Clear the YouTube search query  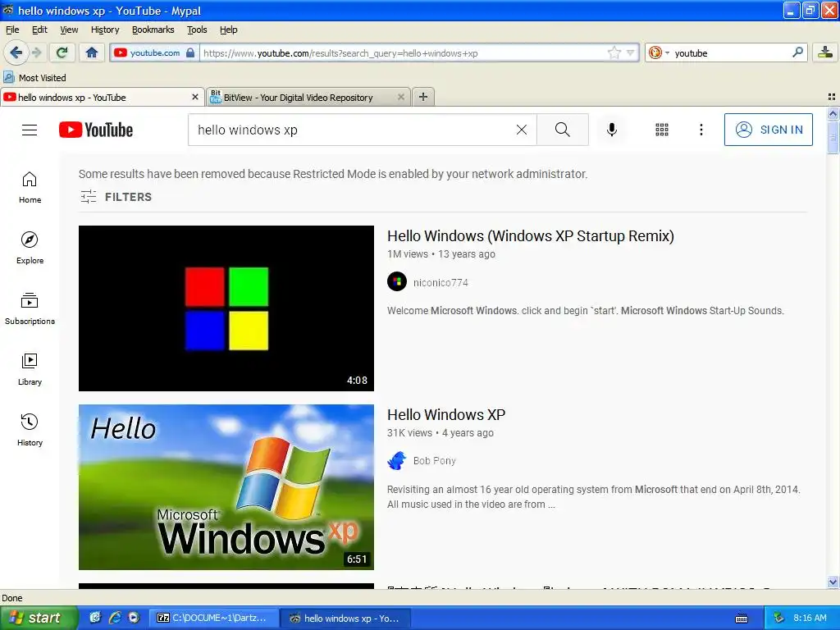tap(521, 130)
